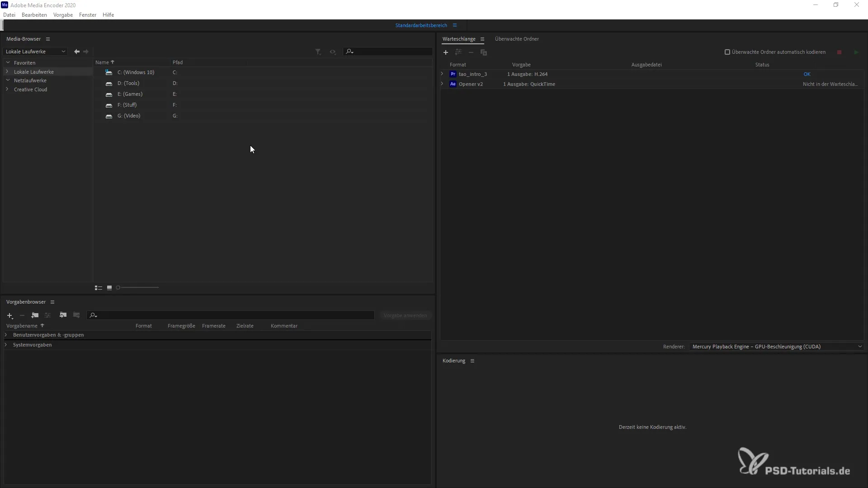Create a new preset group folder
This screenshot has width=868, height=488.
[x=35, y=315]
